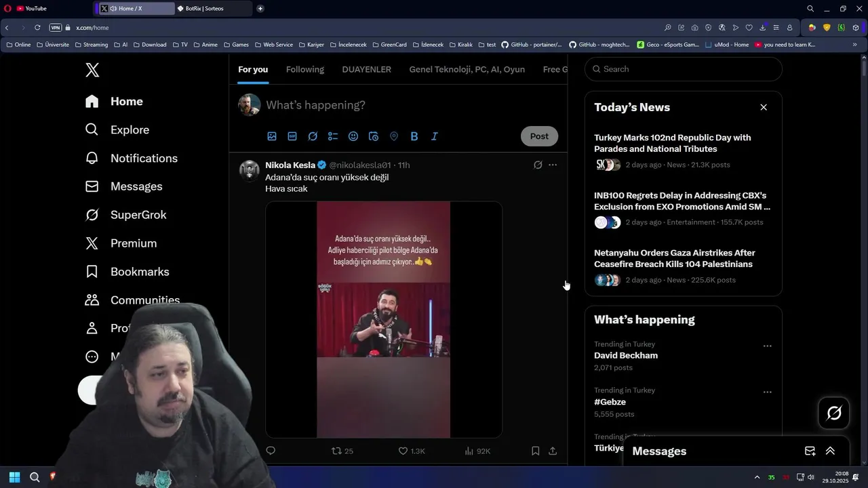This screenshot has width=868, height=488.
Task: Add a GIF to the post
Action: click(x=292, y=136)
